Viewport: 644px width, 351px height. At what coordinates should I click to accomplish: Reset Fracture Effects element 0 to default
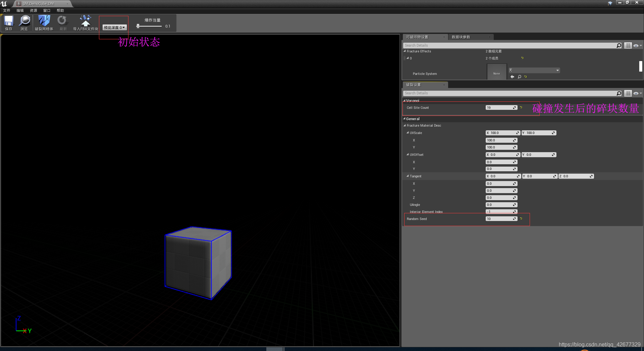coord(522,58)
